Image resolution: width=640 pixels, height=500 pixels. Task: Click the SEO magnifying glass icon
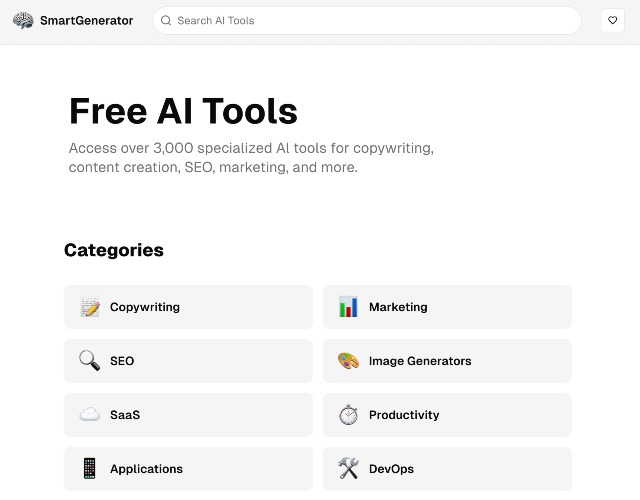tap(89, 360)
